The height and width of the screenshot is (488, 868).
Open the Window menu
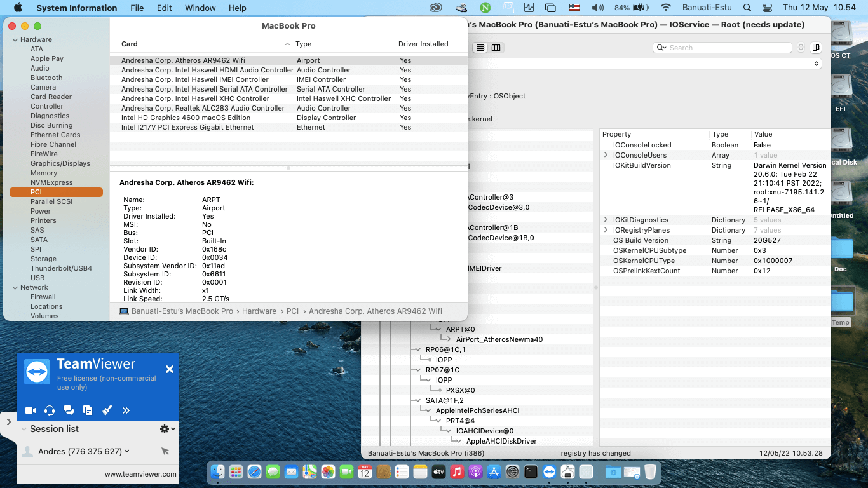point(200,8)
